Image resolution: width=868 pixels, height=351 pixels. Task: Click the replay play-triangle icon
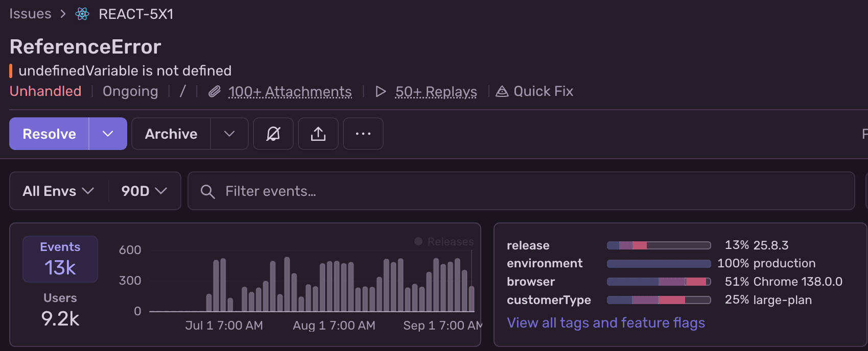click(x=381, y=91)
